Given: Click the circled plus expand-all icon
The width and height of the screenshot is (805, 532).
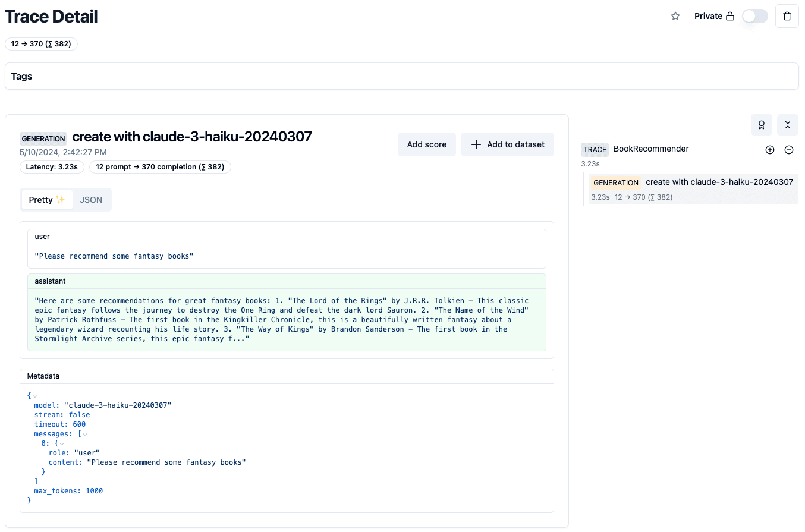Looking at the screenshot, I should [770, 150].
